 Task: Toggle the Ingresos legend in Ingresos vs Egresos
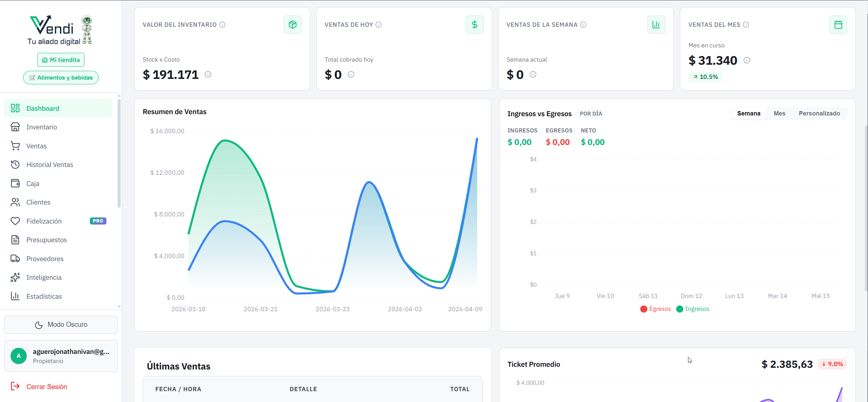pos(693,309)
